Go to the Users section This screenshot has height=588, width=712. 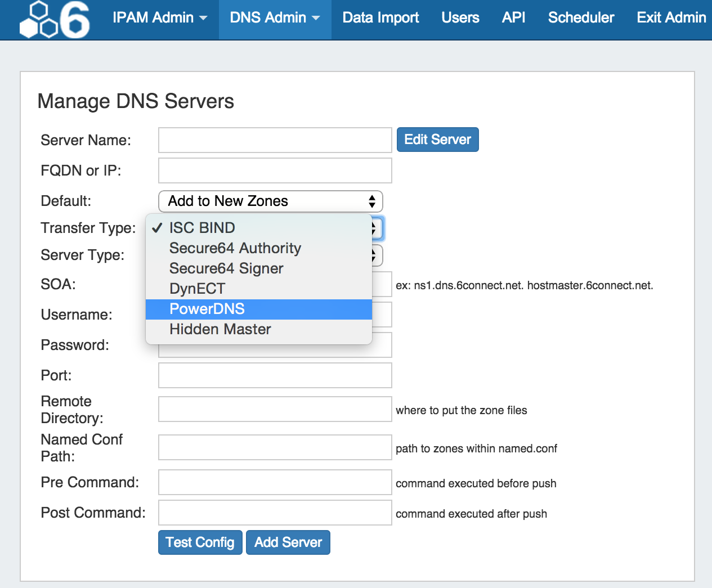pyautogui.click(x=460, y=18)
